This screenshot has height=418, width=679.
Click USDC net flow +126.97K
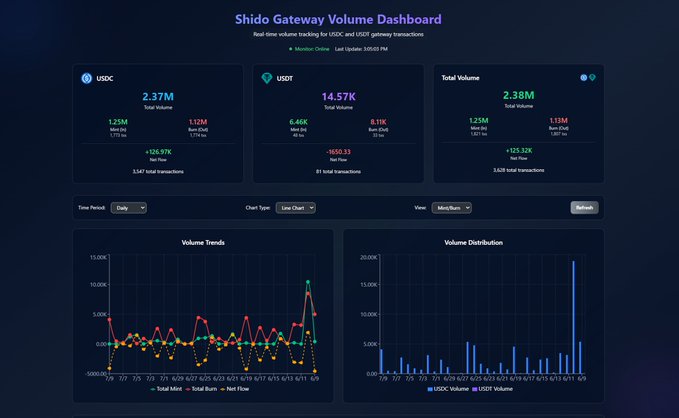click(x=158, y=152)
